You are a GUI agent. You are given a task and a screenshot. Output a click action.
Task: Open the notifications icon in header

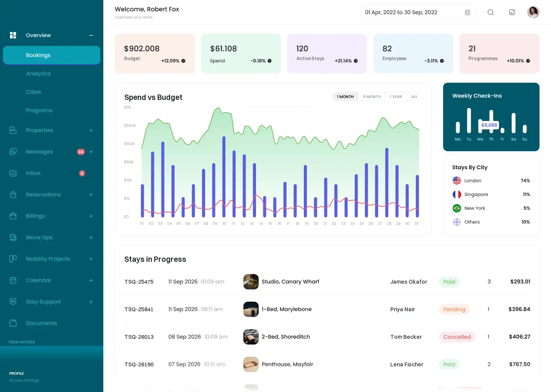point(512,12)
